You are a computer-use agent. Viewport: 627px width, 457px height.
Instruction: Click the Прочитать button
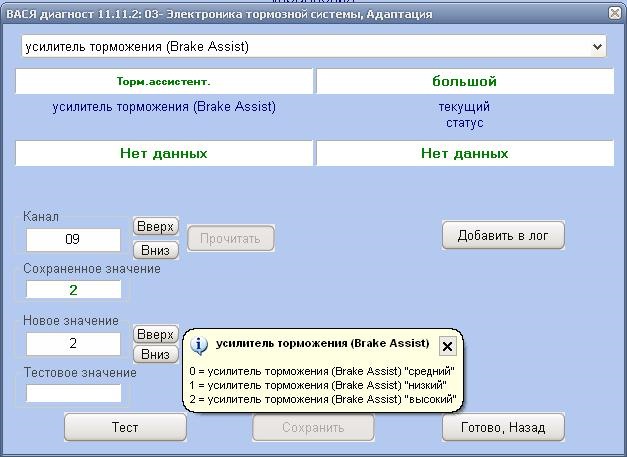[230, 238]
